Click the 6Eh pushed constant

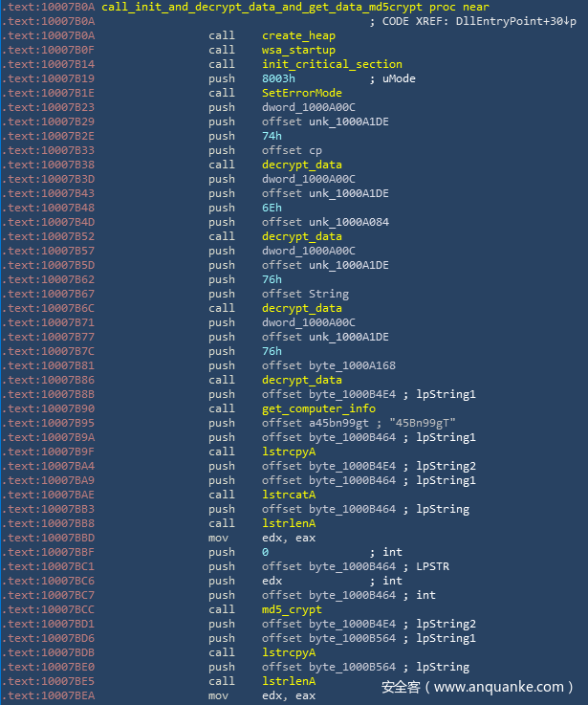point(272,208)
